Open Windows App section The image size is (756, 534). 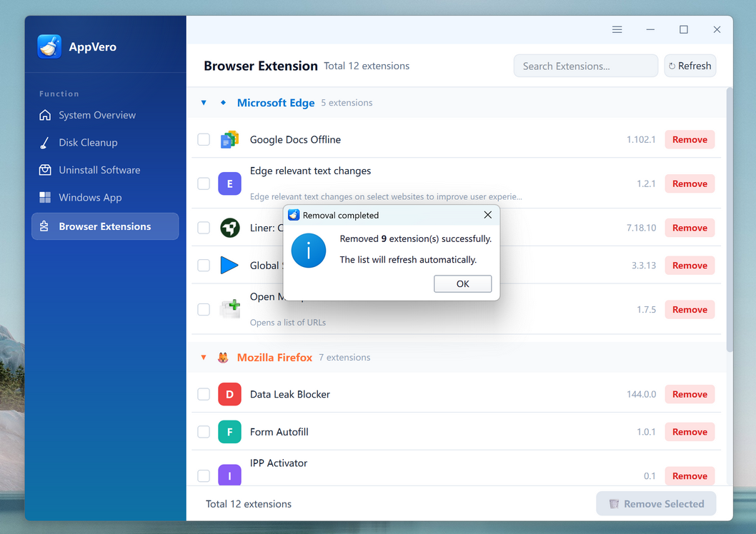coord(105,198)
